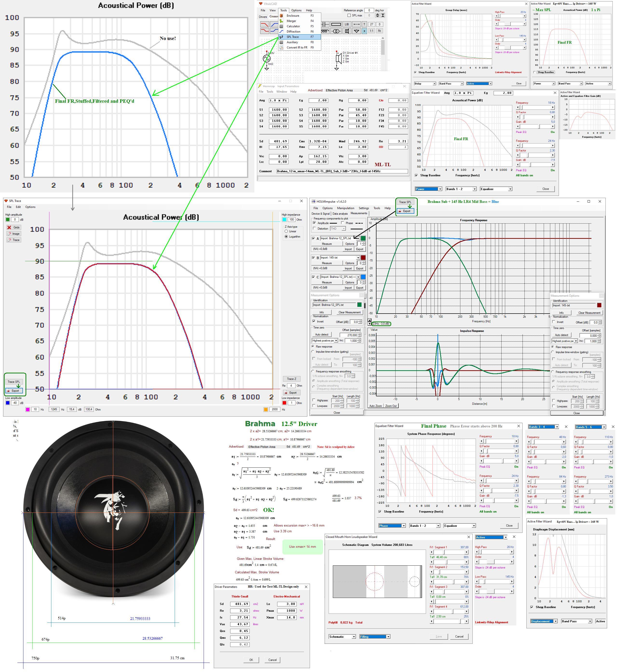
Task: Toggle Invert in left Measurement Options
Action: pos(314,322)
